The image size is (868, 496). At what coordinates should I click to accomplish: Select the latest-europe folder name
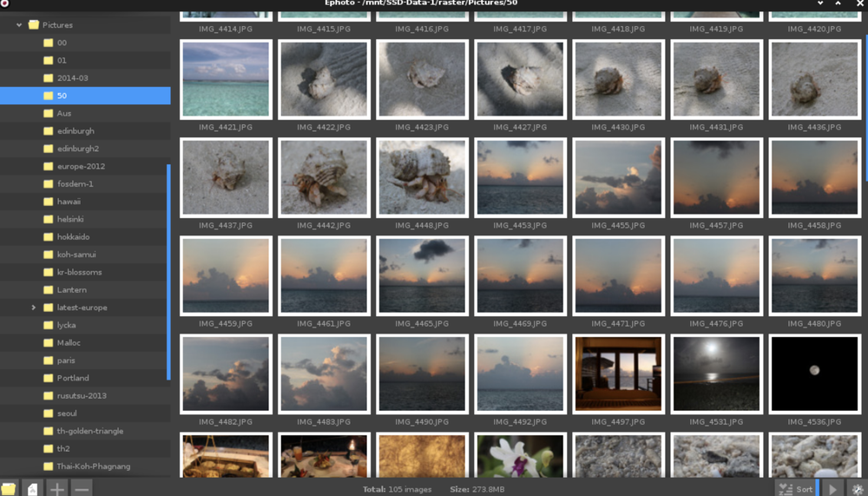pos(82,308)
